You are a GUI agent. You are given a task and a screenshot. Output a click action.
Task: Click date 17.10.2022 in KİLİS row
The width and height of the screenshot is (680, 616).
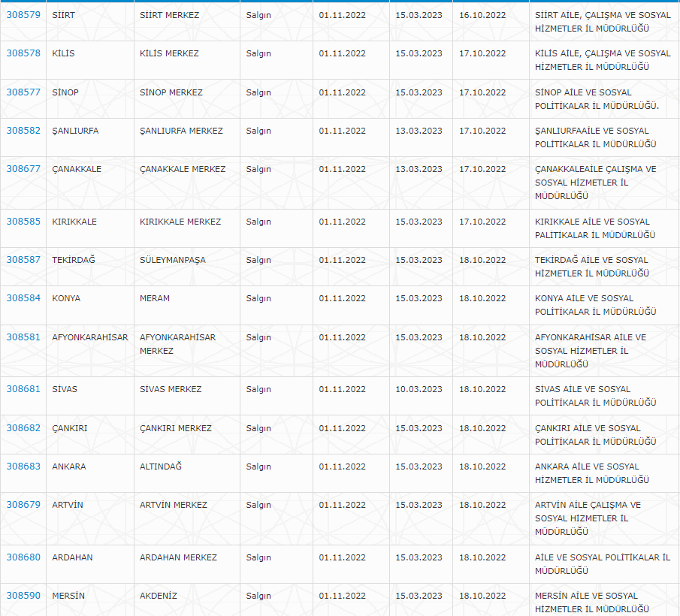pyautogui.click(x=482, y=54)
